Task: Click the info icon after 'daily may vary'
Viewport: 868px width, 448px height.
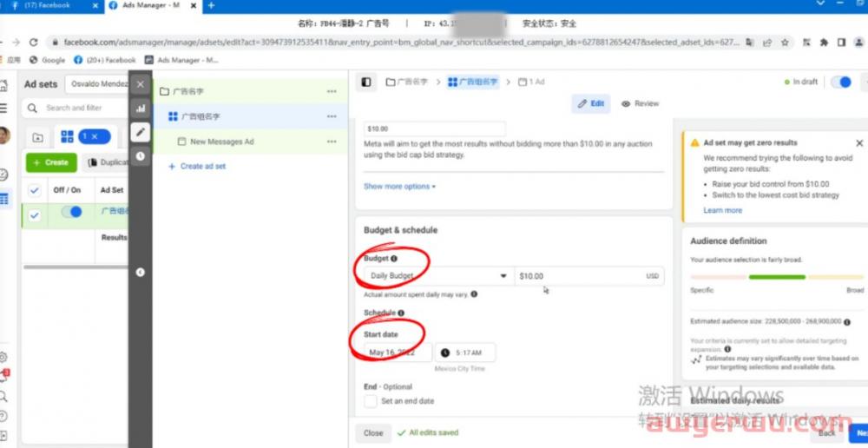Action: (474, 294)
